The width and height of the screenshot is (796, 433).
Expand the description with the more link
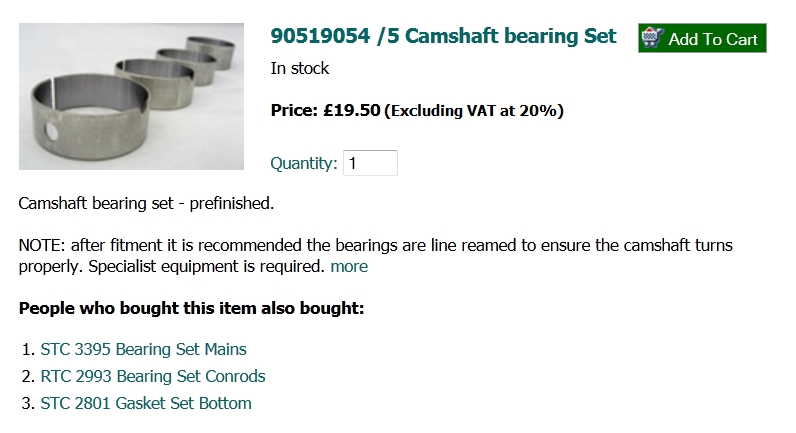point(349,267)
